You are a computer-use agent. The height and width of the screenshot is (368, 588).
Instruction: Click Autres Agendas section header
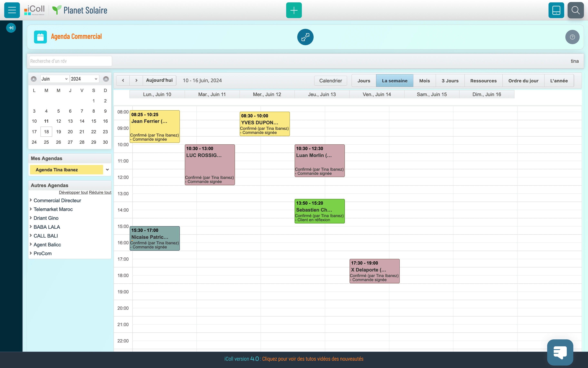point(70,185)
